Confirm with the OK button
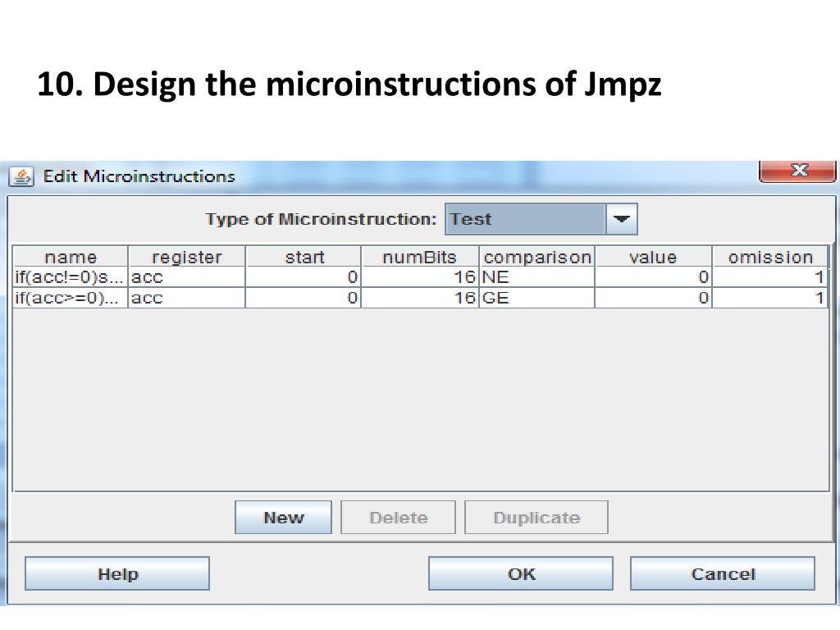Screen dimensions: 840x630 tap(521, 573)
